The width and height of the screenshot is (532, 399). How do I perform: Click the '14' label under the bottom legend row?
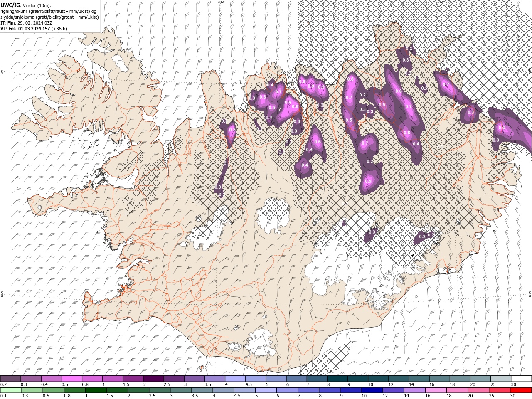406,396
